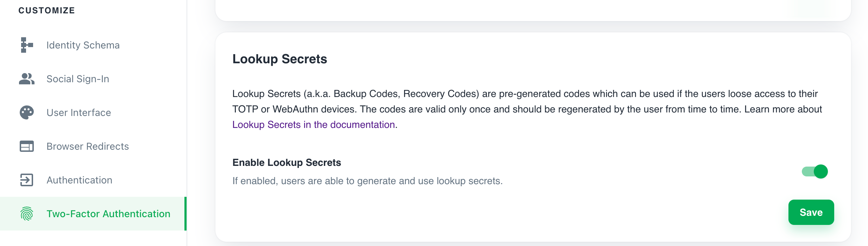Select the Two-Factor Authentication section
The width and height of the screenshot is (868, 246).
tap(108, 214)
